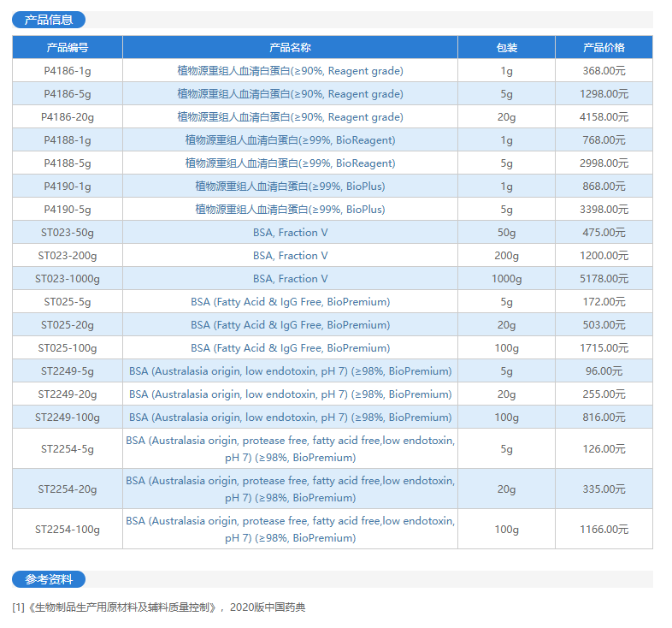Screen dimensions: 672x628
Task: Click the 产品价格 column header
Action: coord(604,48)
